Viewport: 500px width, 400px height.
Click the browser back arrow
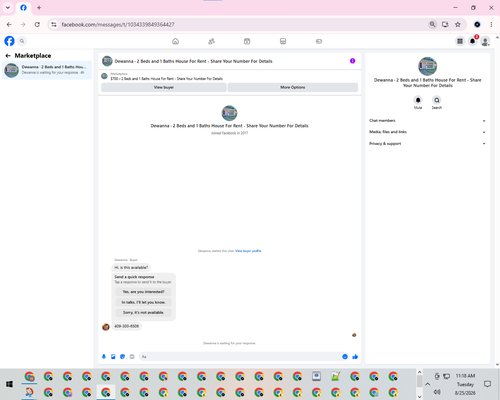9,24
